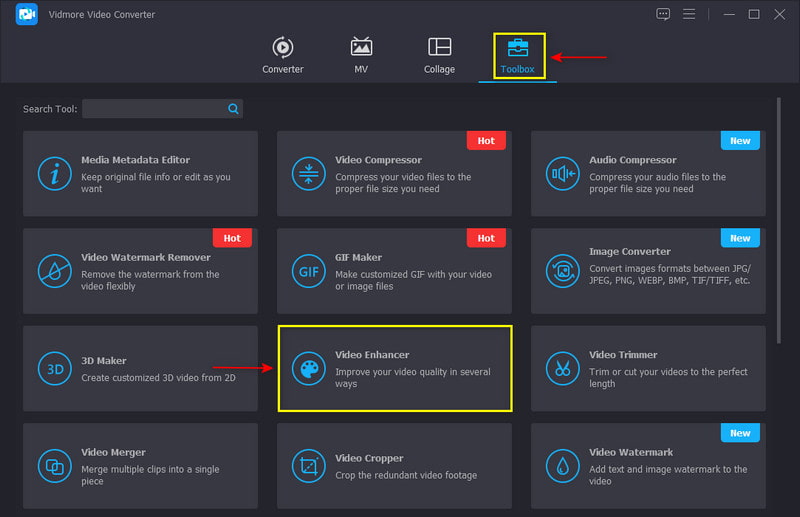Image resolution: width=800 pixels, height=517 pixels.
Task: Click 'Convert images formats' description
Action: (670, 274)
